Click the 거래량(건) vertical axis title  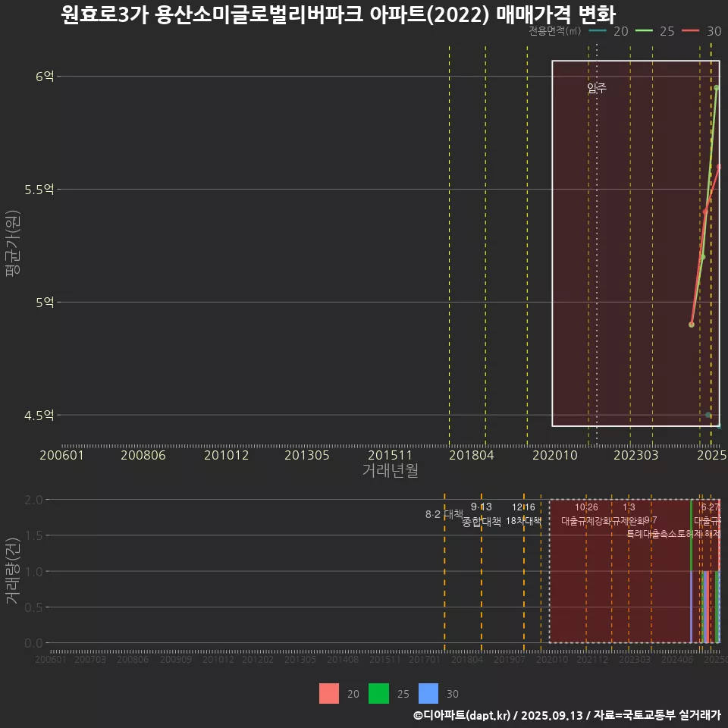coord(12,571)
